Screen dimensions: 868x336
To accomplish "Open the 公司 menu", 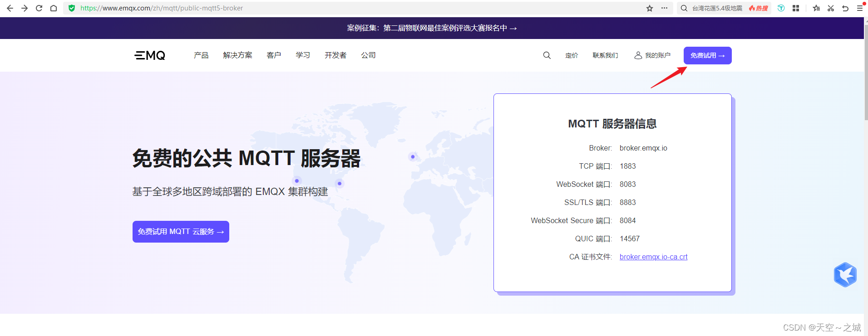I will pyautogui.click(x=368, y=55).
